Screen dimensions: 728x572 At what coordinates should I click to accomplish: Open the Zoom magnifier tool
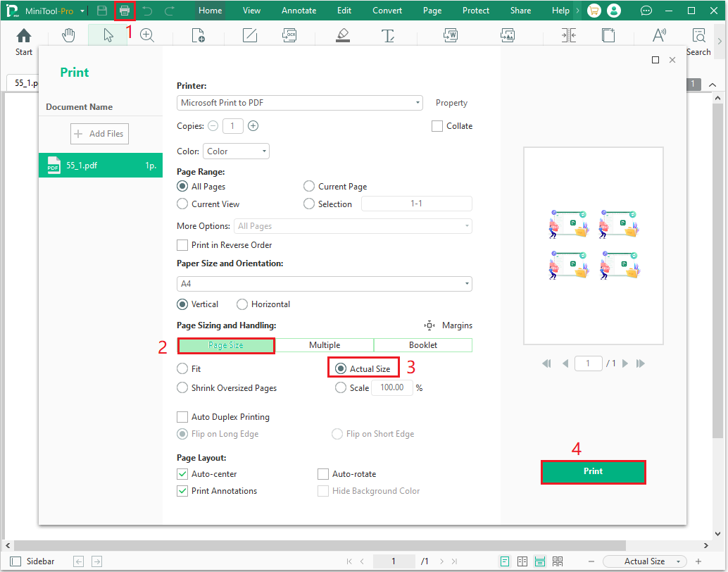(147, 34)
